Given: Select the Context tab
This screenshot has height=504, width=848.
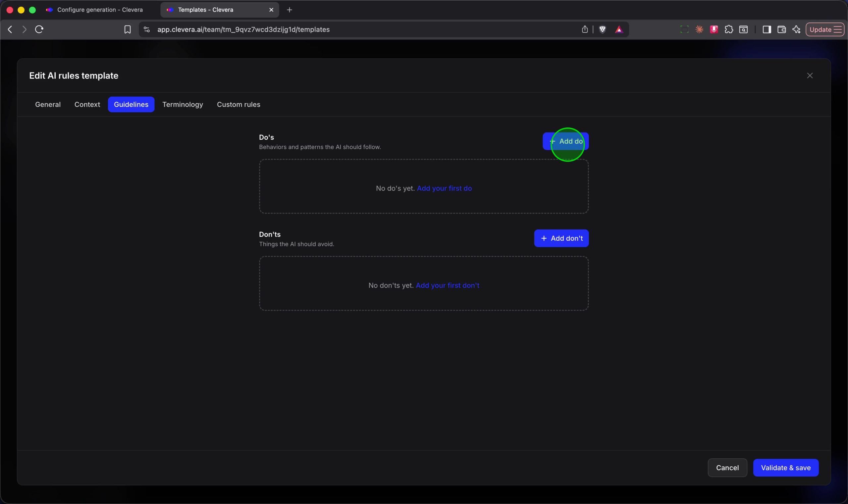Looking at the screenshot, I should pos(87,104).
